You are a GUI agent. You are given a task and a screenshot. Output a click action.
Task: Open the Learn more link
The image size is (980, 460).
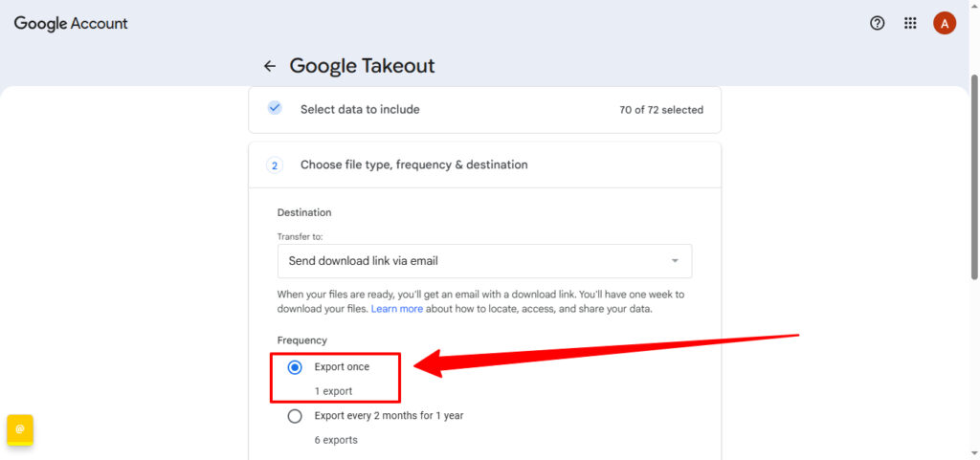click(396, 309)
